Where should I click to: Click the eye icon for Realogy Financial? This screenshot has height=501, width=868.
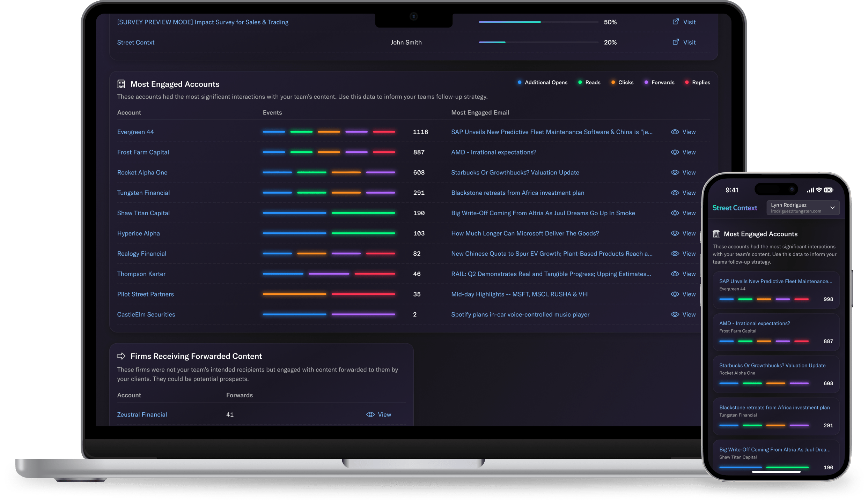click(x=675, y=254)
